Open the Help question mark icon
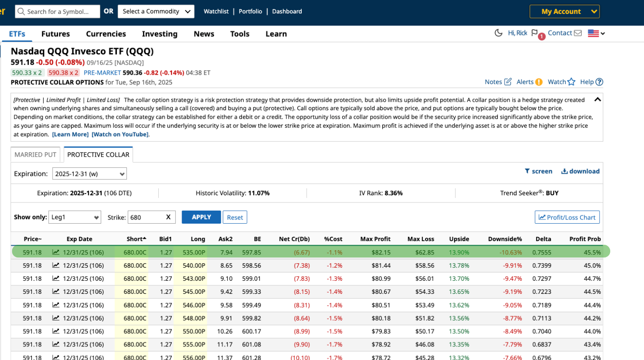Screen dimensions: 644x360 pyautogui.click(x=599, y=82)
